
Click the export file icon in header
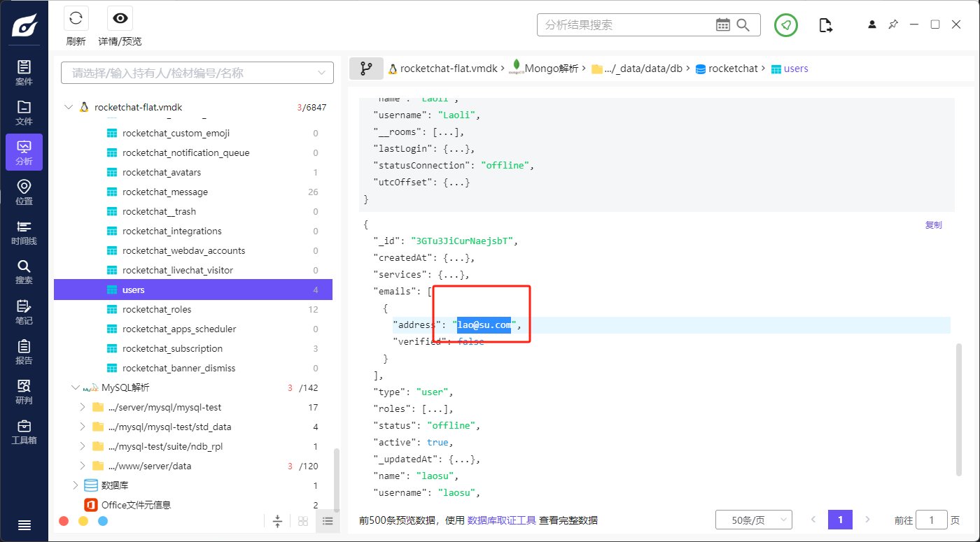pos(826,25)
